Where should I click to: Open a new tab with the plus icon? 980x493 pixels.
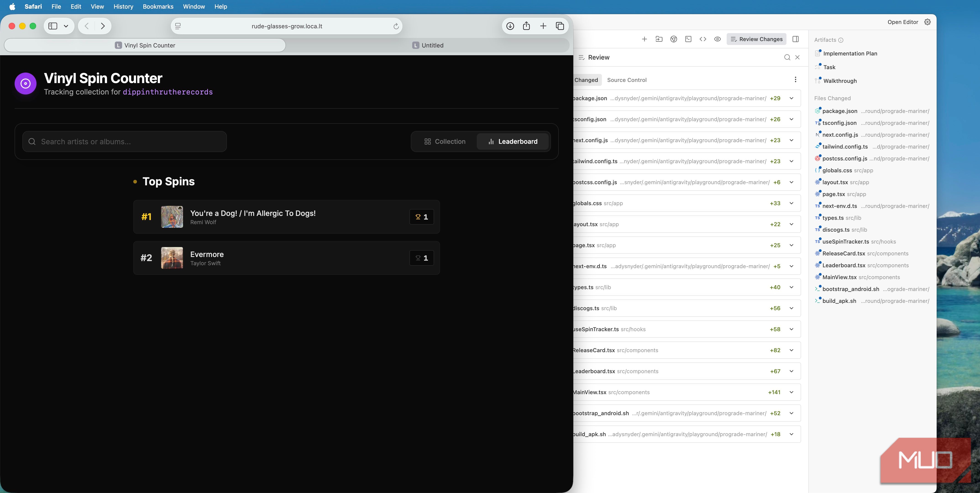click(543, 26)
